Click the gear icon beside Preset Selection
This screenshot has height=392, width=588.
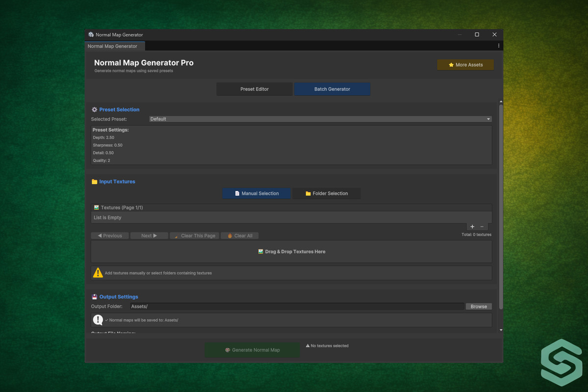click(x=95, y=110)
